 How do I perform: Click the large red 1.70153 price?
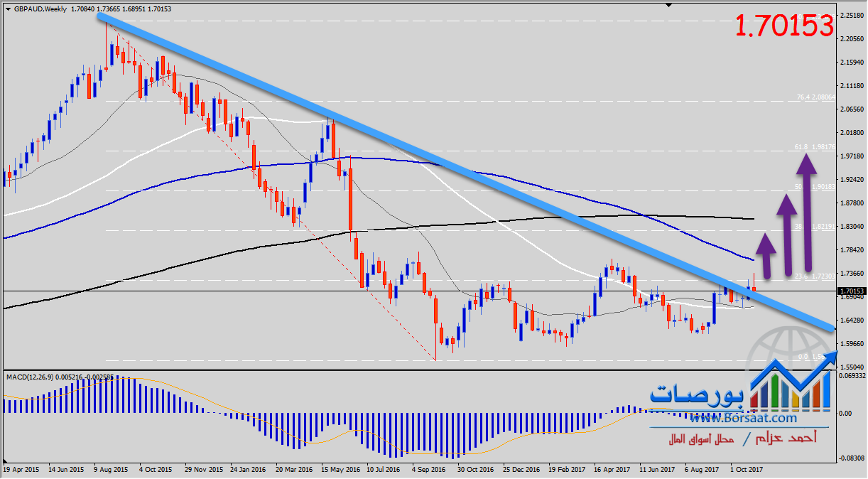[x=783, y=26]
